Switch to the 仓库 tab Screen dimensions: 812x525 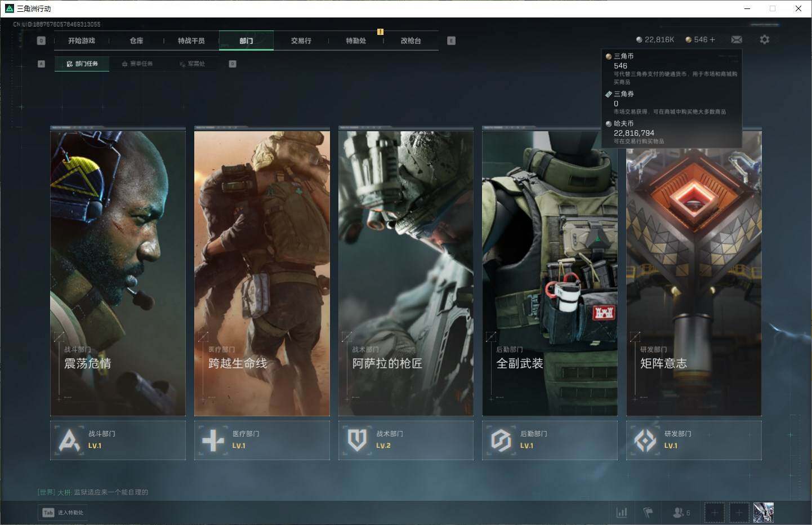pyautogui.click(x=136, y=41)
